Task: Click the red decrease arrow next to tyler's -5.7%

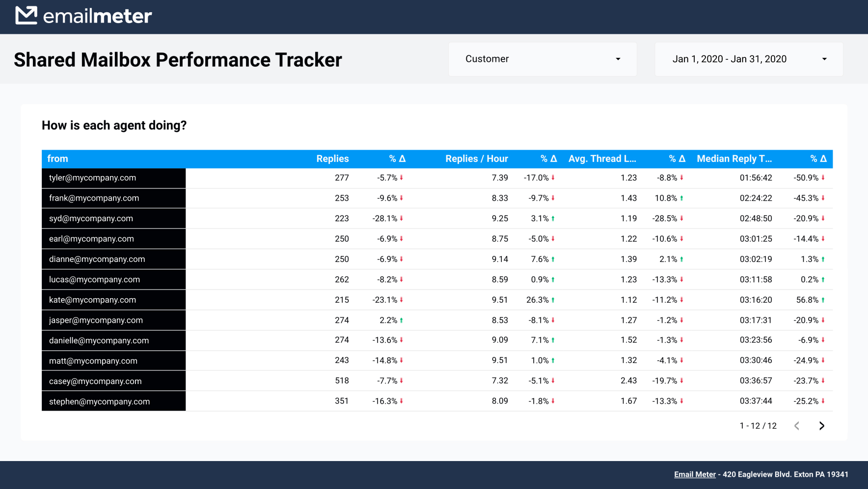Action: 402,178
